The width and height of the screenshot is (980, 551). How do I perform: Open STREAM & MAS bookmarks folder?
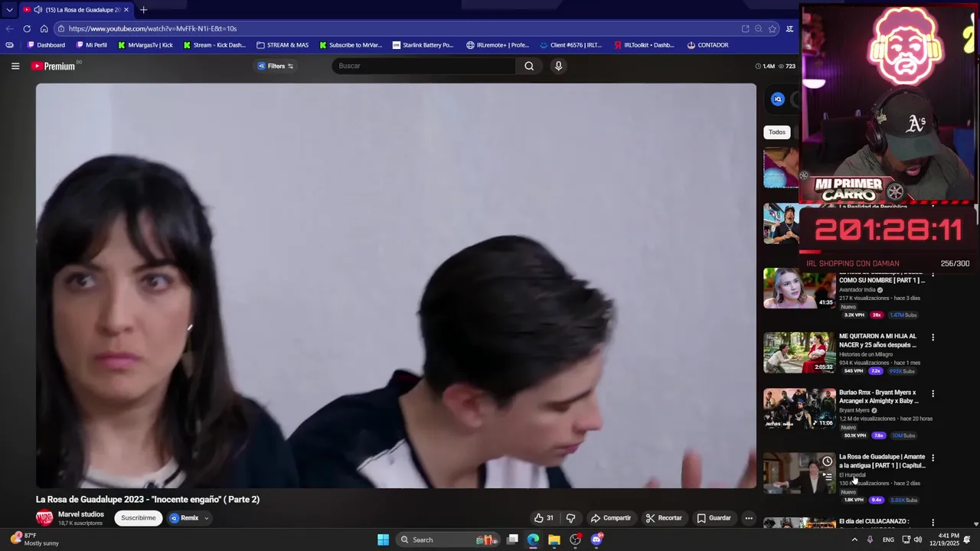click(x=283, y=45)
